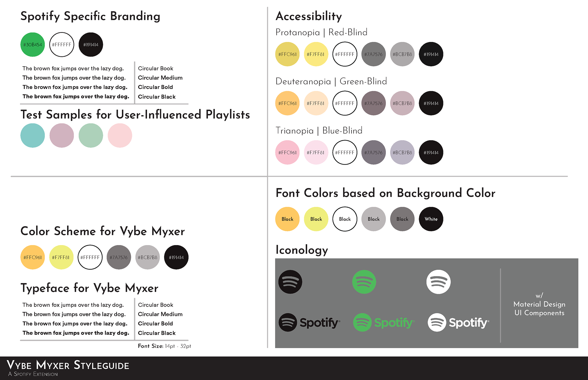Click Circular Medium under Typeface for Vybe Myxer
This screenshot has width=588, height=380.
click(x=160, y=314)
